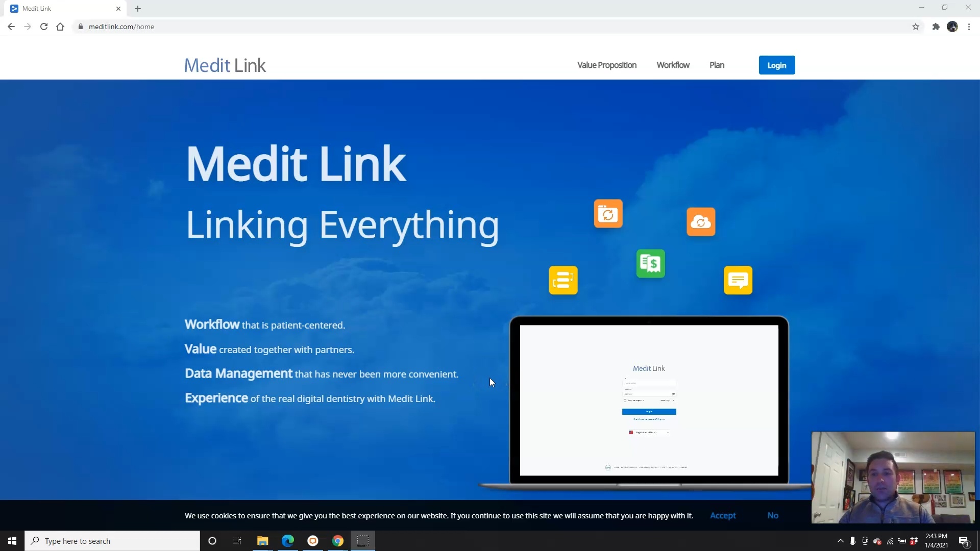The height and width of the screenshot is (551, 980).
Task: Click the browser back arrow
Action: click(11, 27)
